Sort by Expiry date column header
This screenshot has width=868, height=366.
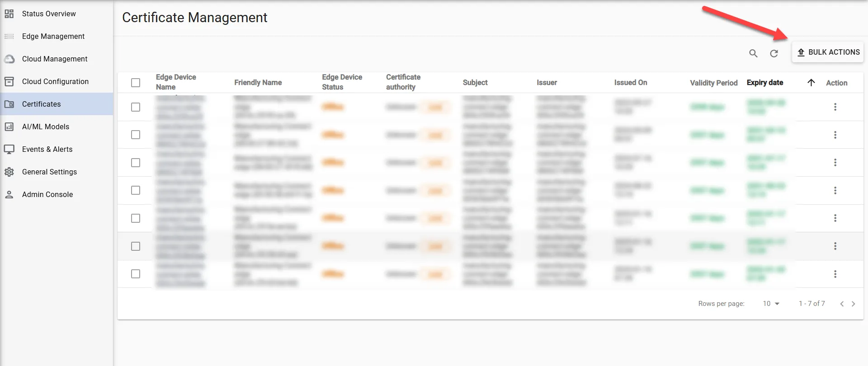coord(765,83)
